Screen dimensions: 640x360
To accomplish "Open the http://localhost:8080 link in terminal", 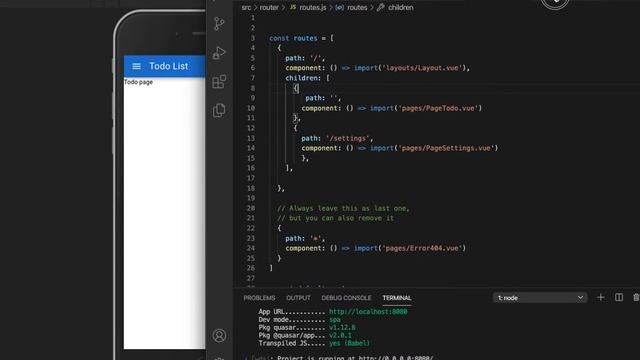I will (368, 311).
